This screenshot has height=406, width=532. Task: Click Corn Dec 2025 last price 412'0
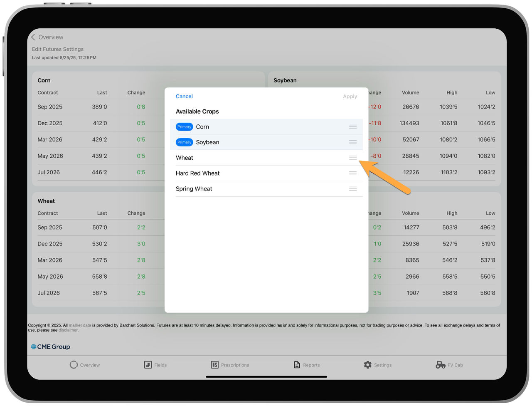tap(99, 123)
